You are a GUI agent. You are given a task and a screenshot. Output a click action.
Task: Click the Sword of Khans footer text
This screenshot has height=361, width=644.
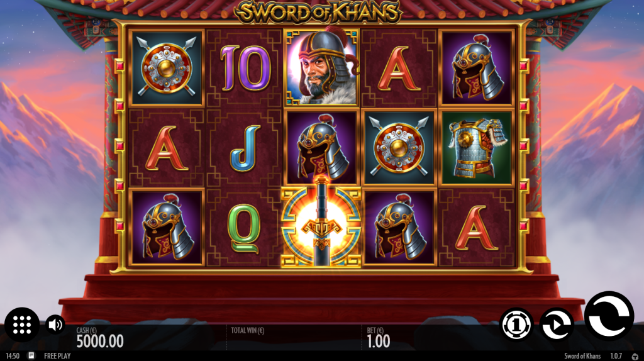[x=582, y=356]
